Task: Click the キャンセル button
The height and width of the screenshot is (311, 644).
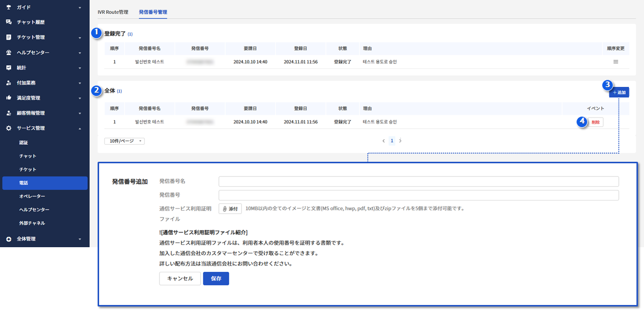Action: point(180,279)
